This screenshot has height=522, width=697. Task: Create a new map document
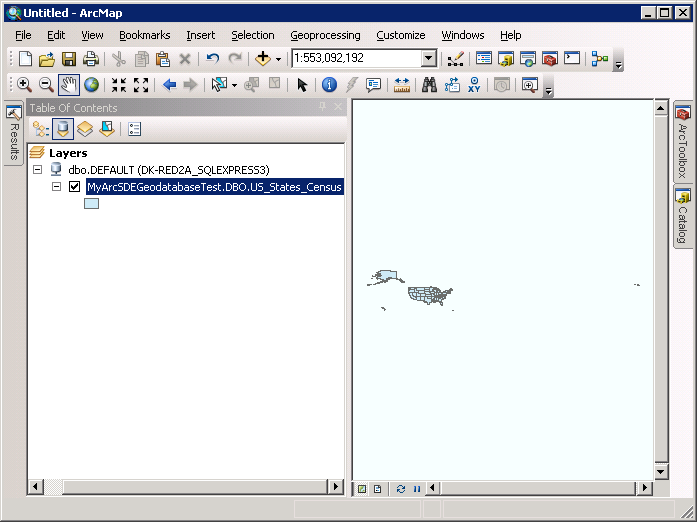tap(25, 59)
